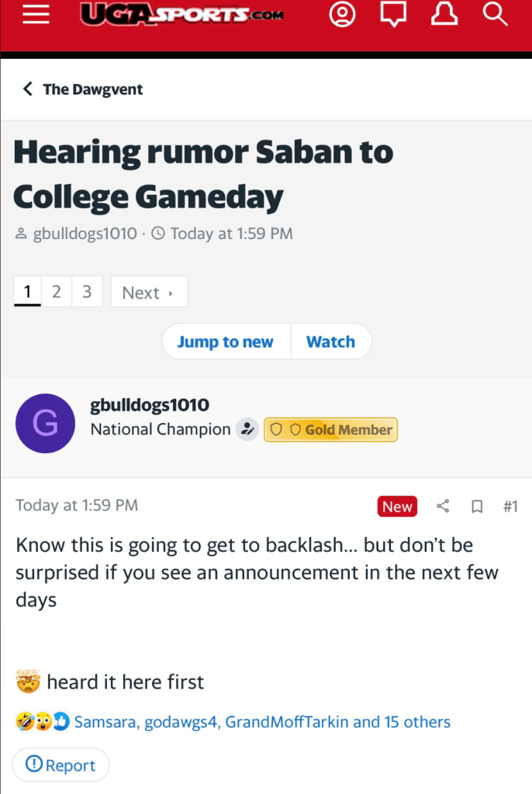
Task: Go to page 3 of thread
Action: click(87, 292)
